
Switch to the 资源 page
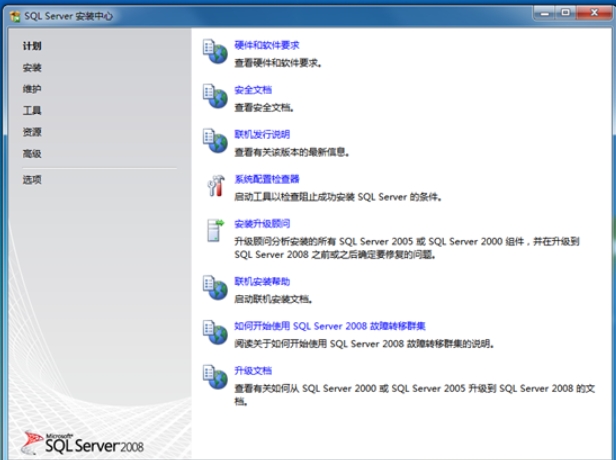pos(32,132)
